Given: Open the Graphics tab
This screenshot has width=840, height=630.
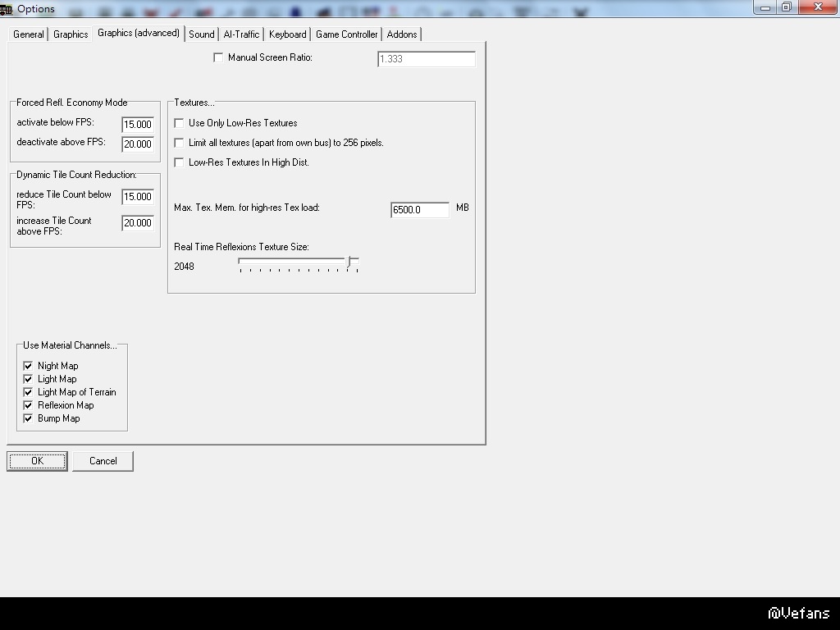Looking at the screenshot, I should (x=71, y=34).
